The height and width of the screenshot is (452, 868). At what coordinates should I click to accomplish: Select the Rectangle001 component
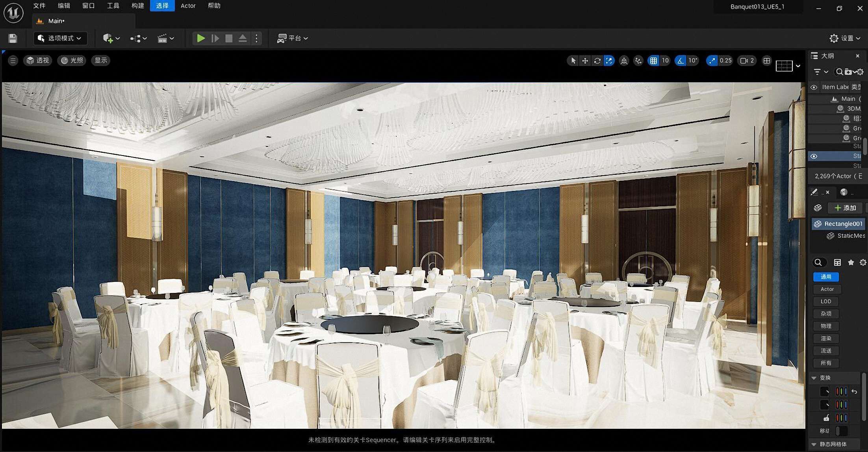click(x=838, y=224)
